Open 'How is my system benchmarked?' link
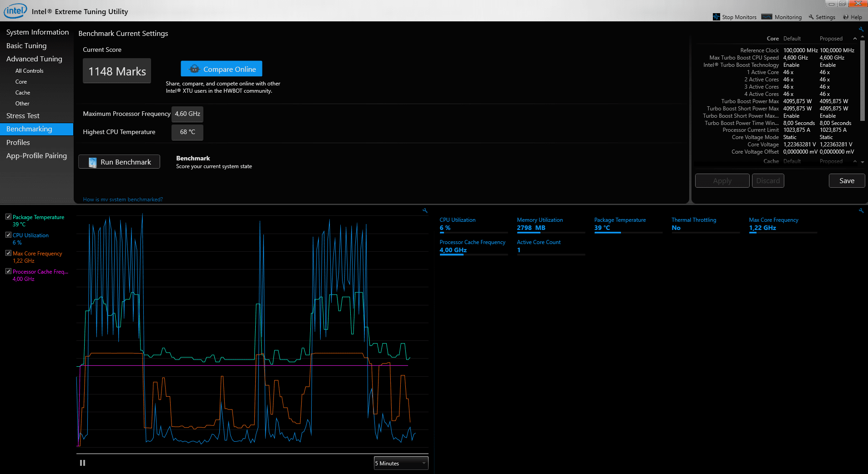Image resolution: width=868 pixels, height=474 pixels. 123,200
